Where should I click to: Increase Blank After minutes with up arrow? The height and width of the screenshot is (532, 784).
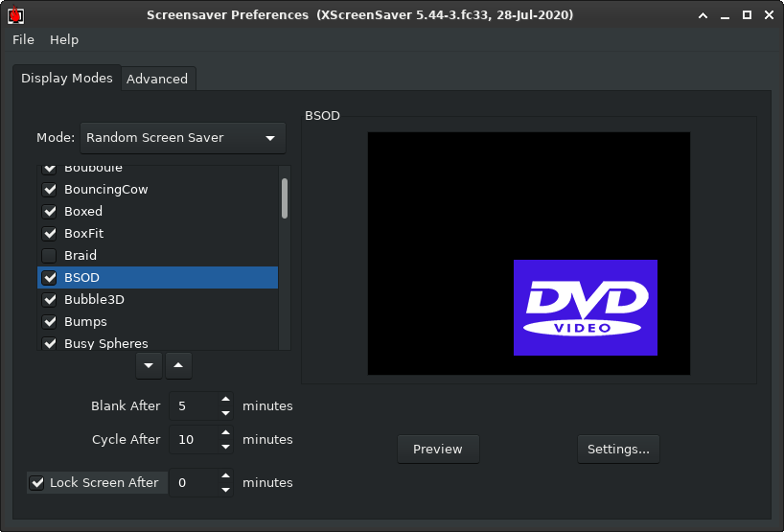pyautogui.click(x=226, y=399)
